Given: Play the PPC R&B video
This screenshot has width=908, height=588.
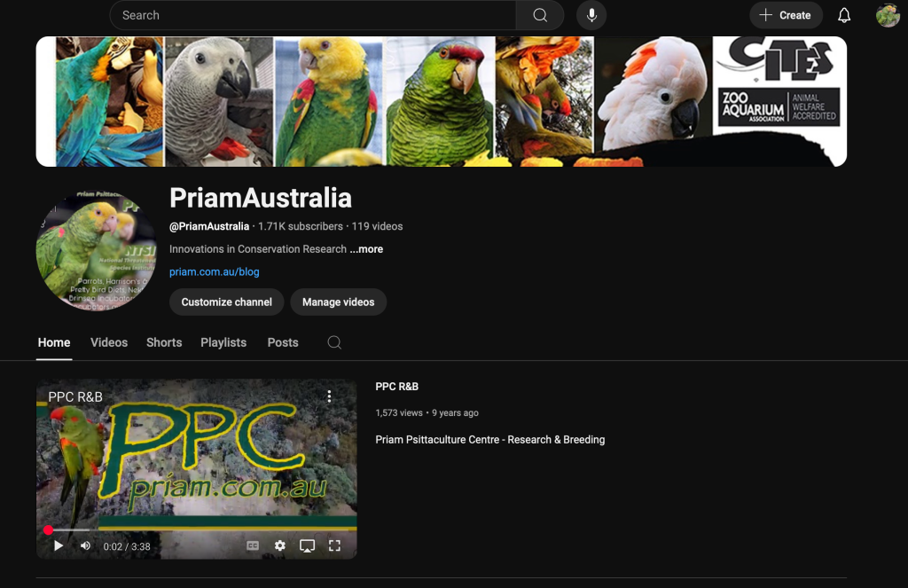Looking at the screenshot, I should coord(59,546).
